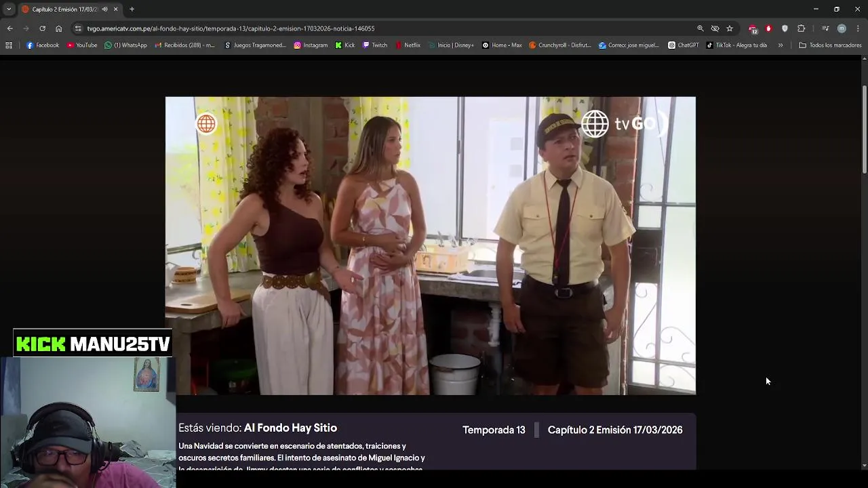The height and width of the screenshot is (488, 868).
Task: Open the red extension with badge 12
Action: [753, 28]
